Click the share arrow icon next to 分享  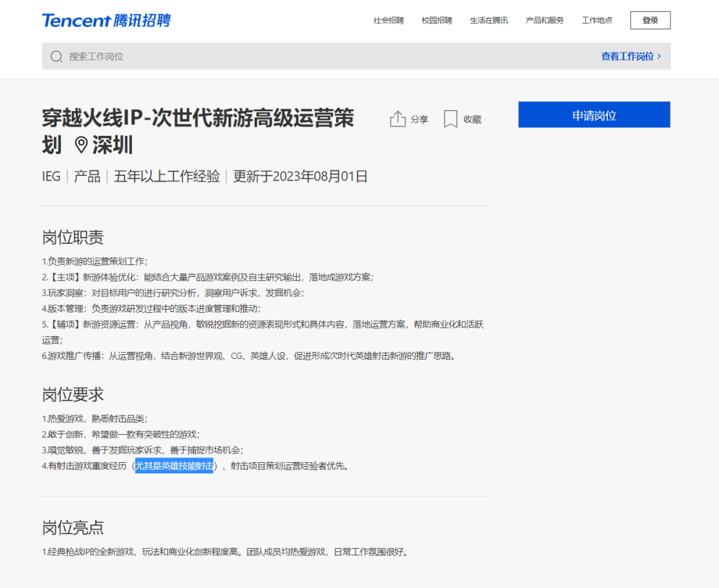397,119
